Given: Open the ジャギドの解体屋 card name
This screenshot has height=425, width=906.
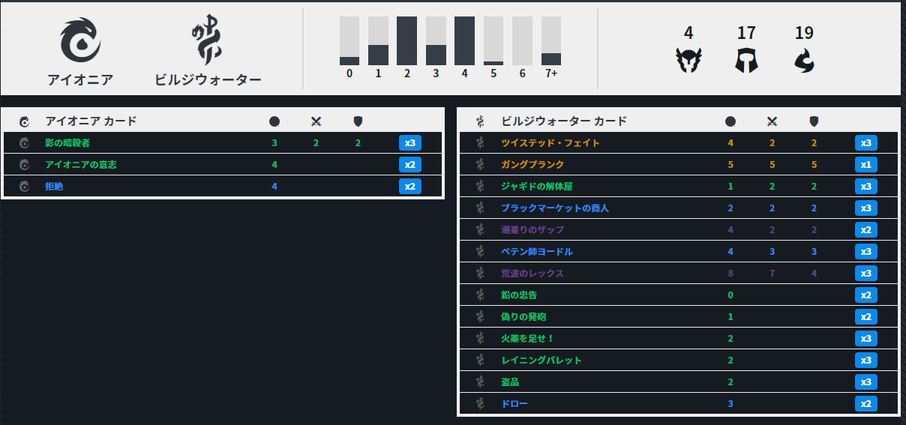Looking at the screenshot, I should point(537,187).
